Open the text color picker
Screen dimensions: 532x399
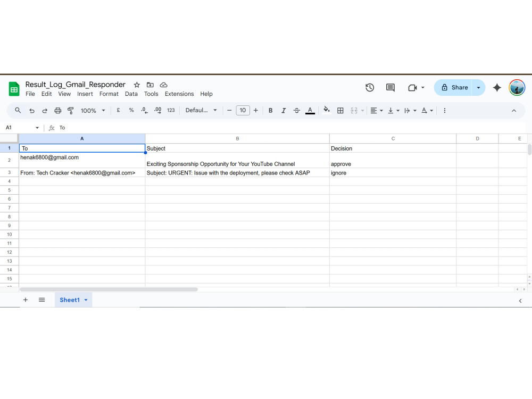click(x=310, y=111)
